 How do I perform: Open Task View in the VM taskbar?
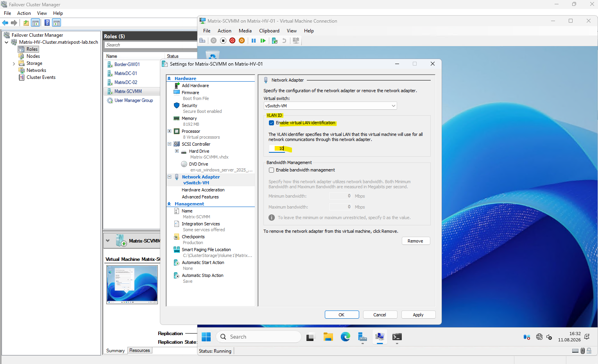pyautogui.click(x=310, y=337)
